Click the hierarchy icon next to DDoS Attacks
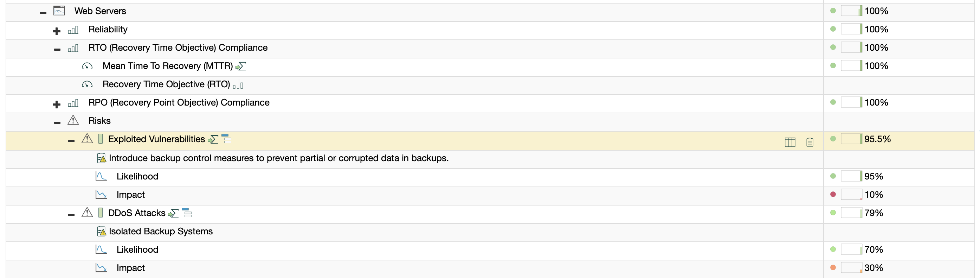This screenshot has width=980, height=278. pyautogui.click(x=187, y=213)
